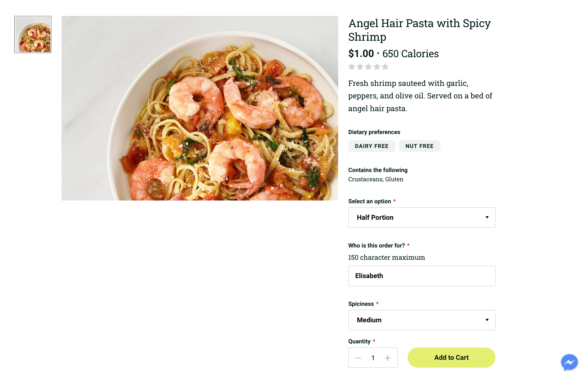
Task: Select the third star rating icon
Action: [x=368, y=67]
